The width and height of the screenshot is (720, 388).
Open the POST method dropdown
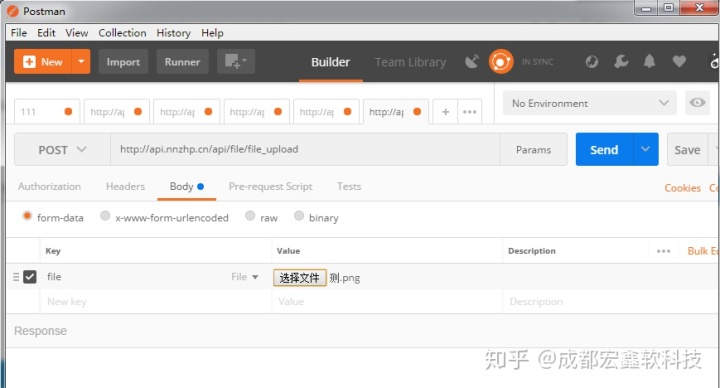pyautogui.click(x=62, y=150)
